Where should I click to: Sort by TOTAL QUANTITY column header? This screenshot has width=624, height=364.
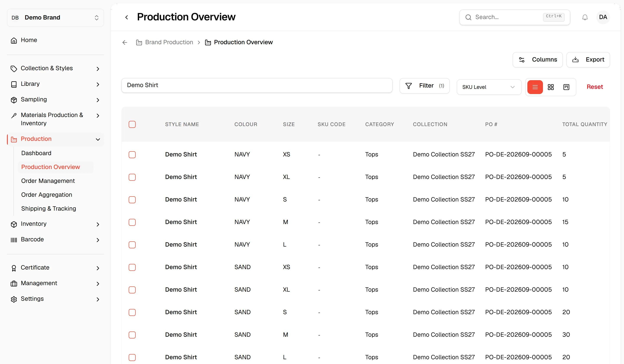click(584, 124)
